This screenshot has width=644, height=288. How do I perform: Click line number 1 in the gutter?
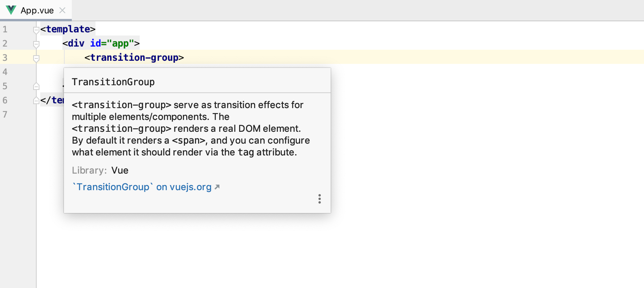(x=5, y=29)
